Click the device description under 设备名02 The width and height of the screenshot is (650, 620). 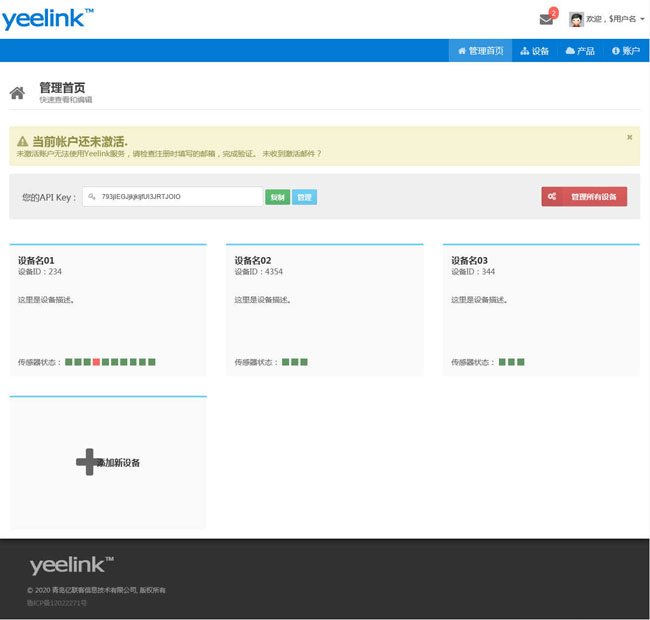coord(262,300)
